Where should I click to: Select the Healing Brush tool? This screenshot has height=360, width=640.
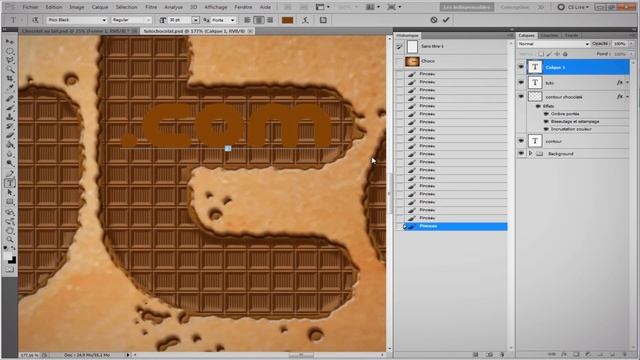pos(9,99)
